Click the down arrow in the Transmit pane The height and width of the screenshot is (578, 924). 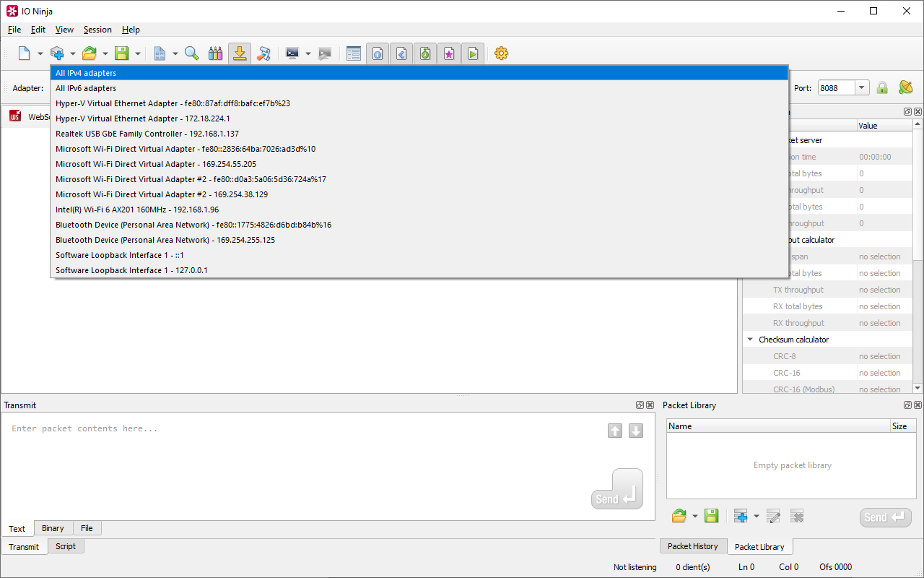pyautogui.click(x=636, y=431)
